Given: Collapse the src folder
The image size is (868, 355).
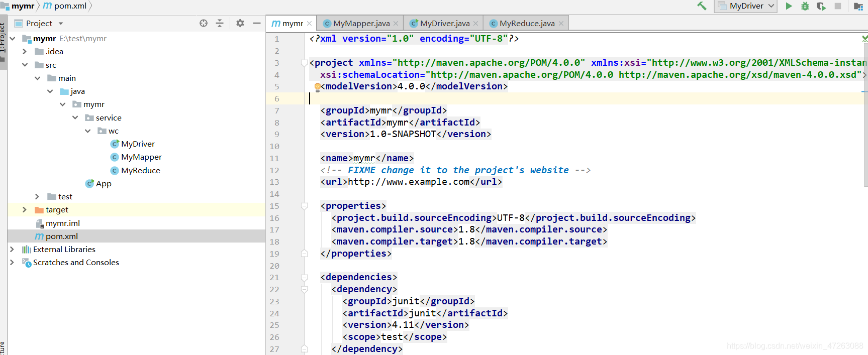Looking at the screenshot, I should pos(25,65).
